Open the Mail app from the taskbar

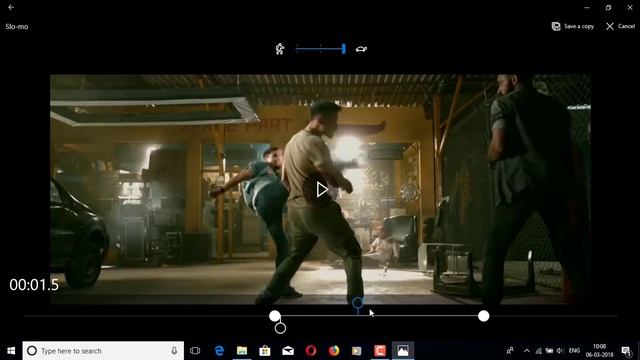tap(288, 351)
